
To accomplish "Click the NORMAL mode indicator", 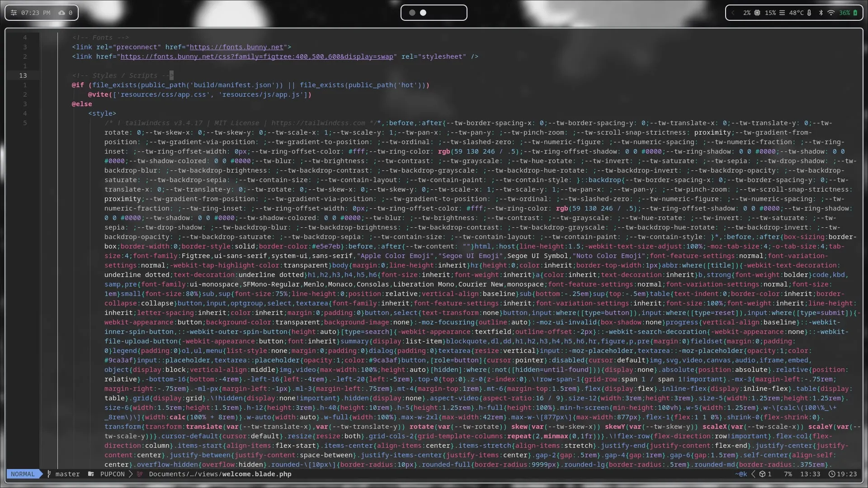I will coord(23,474).
